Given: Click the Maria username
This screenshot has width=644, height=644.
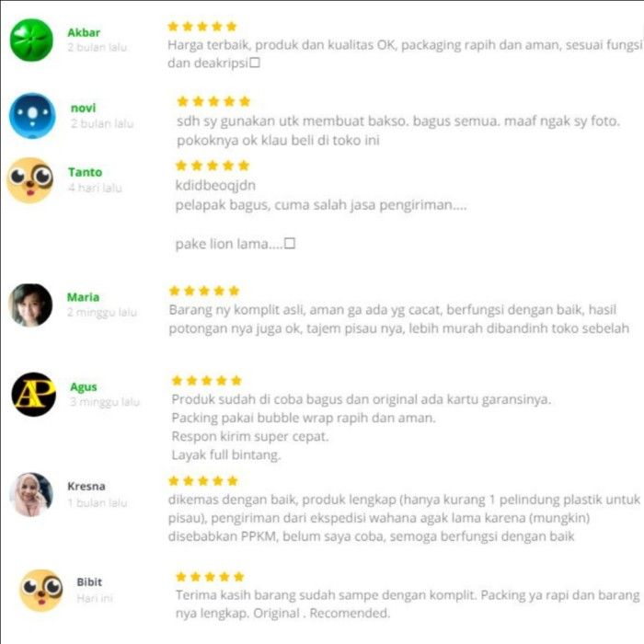Looking at the screenshot, I should (84, 297).
